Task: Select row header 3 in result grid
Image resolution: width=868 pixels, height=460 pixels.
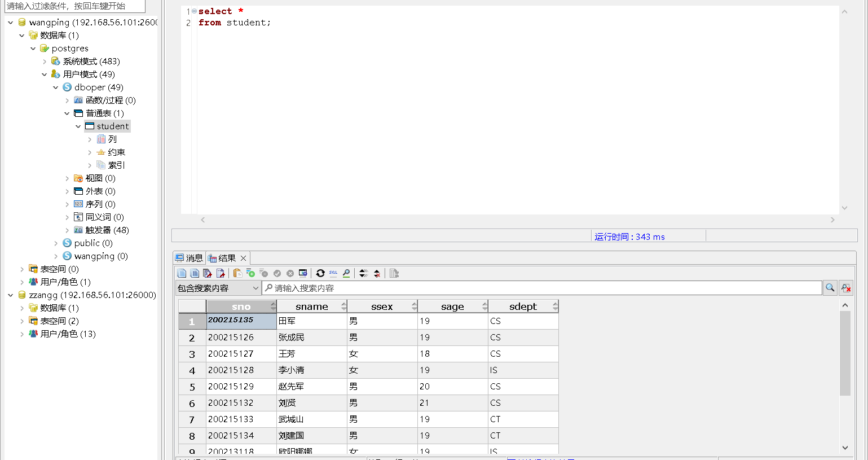Action: tap(192, 354)
